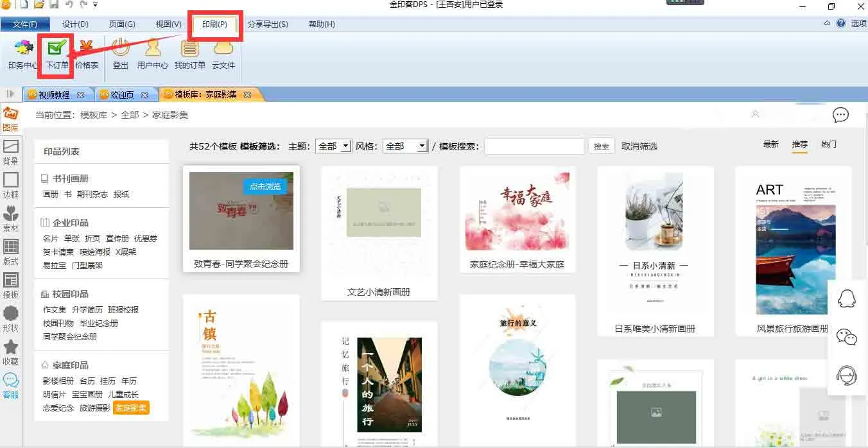Open 云文件 cloud files
The image size is (868, 448).
click(223, 53)
